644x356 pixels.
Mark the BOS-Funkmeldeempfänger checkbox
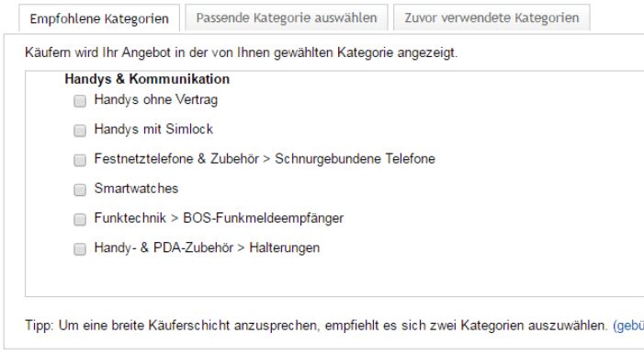click(80, 219)
